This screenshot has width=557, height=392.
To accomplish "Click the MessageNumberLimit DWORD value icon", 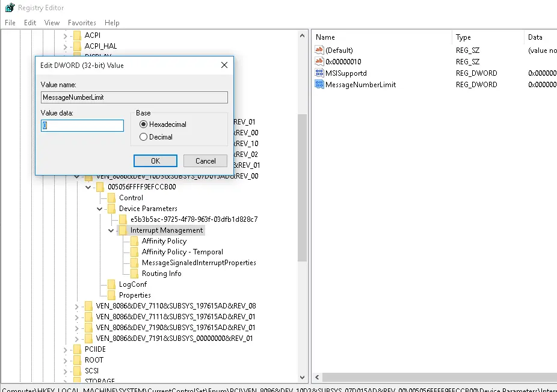I will 319,85.
